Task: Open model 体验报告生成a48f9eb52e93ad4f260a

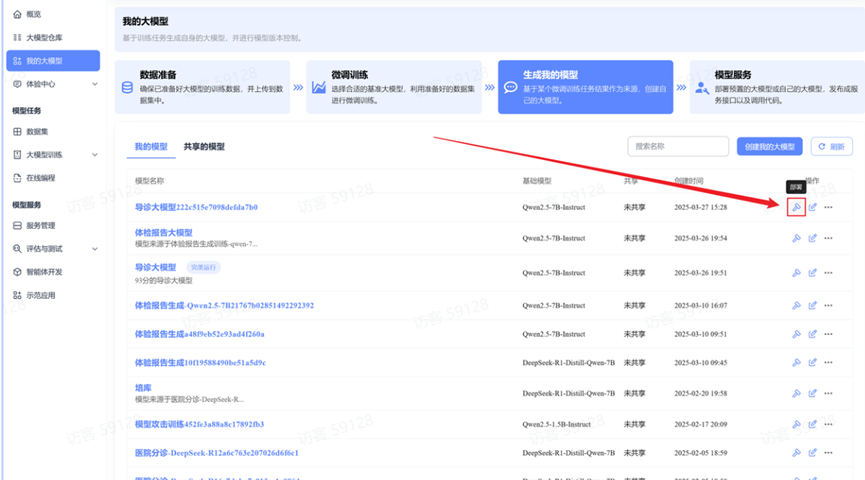Action: (200, 334)
